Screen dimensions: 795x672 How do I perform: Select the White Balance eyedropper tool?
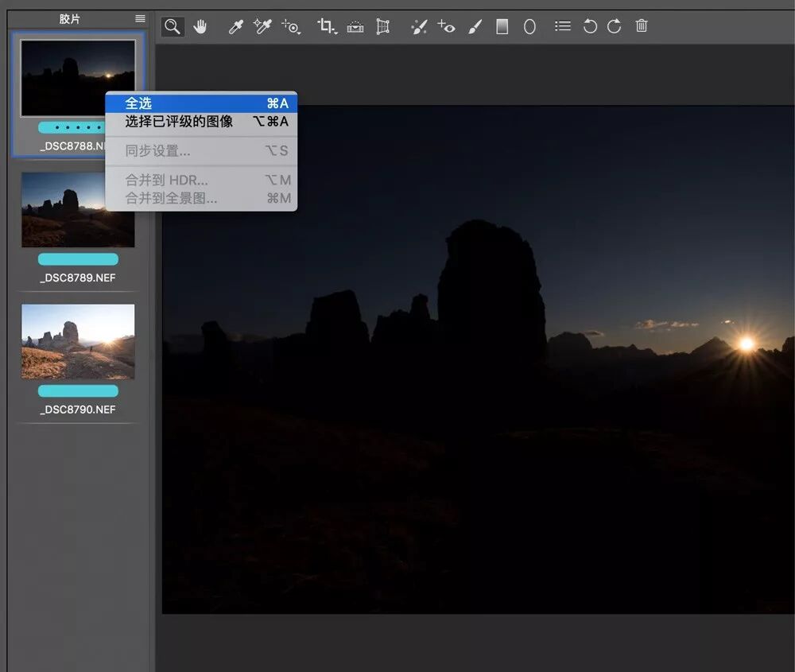[x=236, y=26]
